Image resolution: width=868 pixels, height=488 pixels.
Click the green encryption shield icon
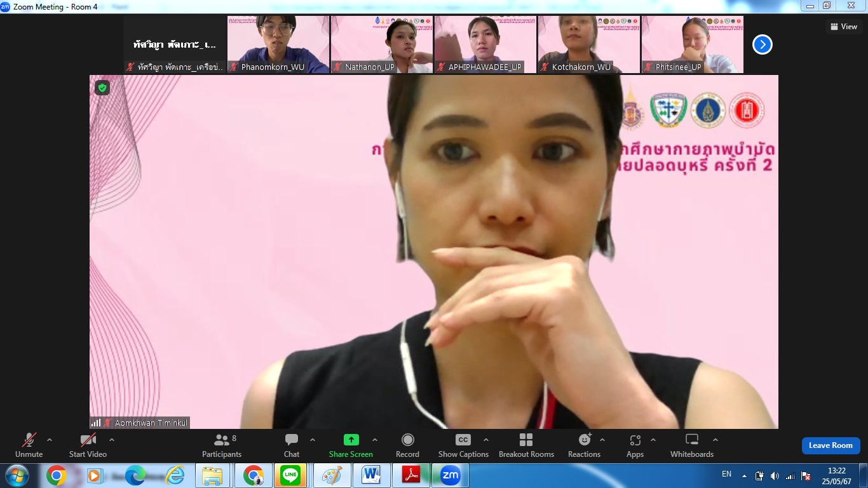tap(102, 88)
